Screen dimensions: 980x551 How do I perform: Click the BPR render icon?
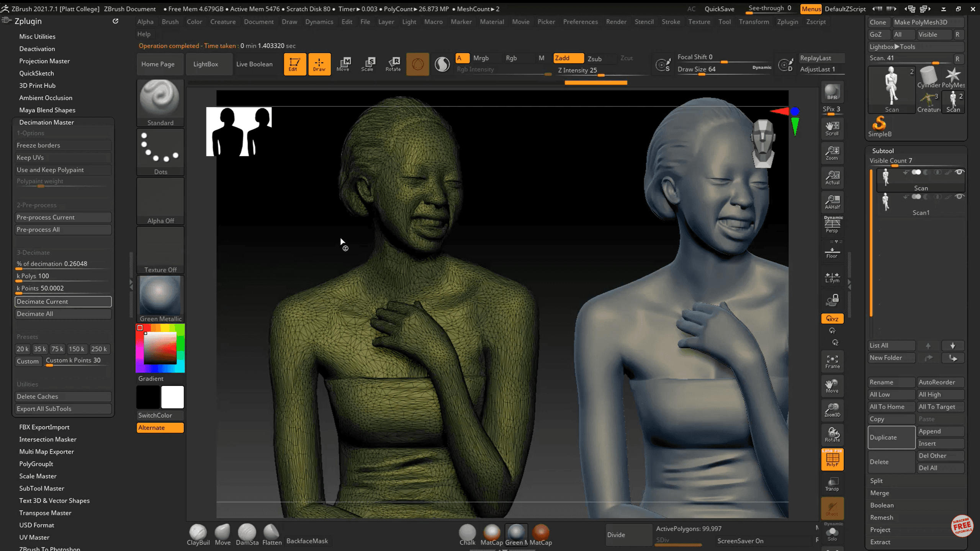[x=832, y=92]
